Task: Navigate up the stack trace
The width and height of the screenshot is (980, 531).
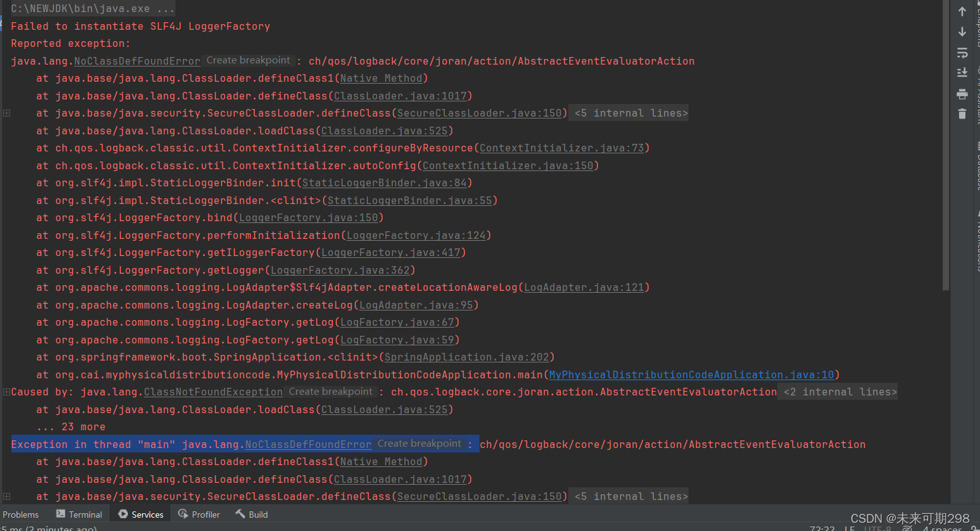Action: [962, 11]
